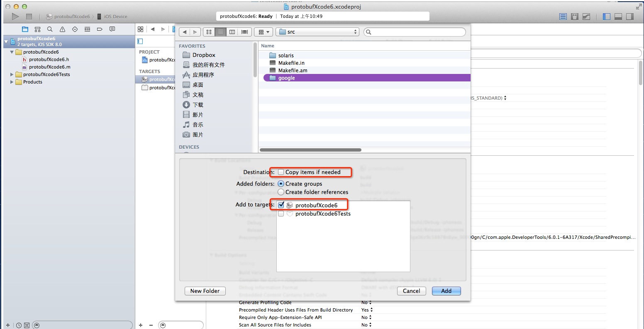The width and height of the screenshot is (644, 329).
Task: Stop the running build
Action: tap(29, 17)
